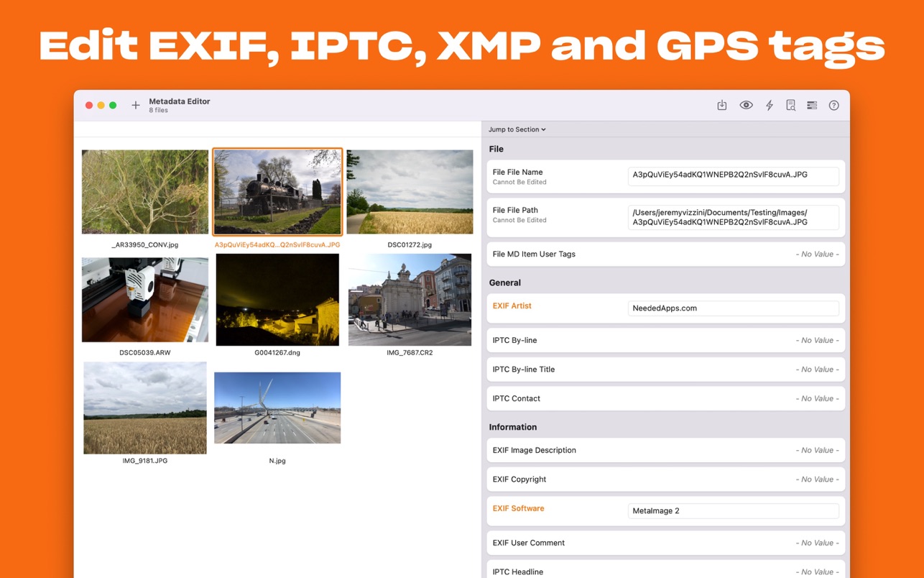The width and height of the screenshot is (924, 578).
Task: Click the EXIF Artist text field
Action: coord(733,308)
